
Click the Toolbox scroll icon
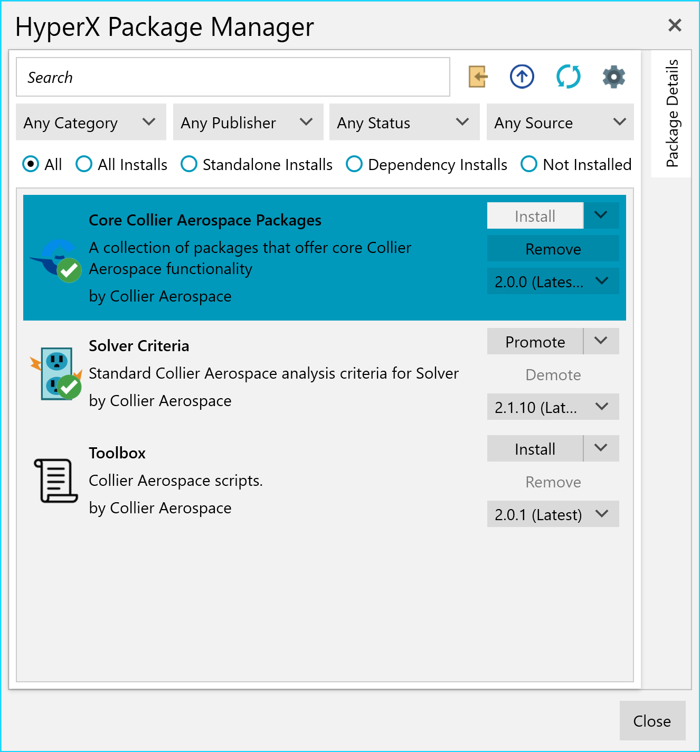tap(56, 481)
